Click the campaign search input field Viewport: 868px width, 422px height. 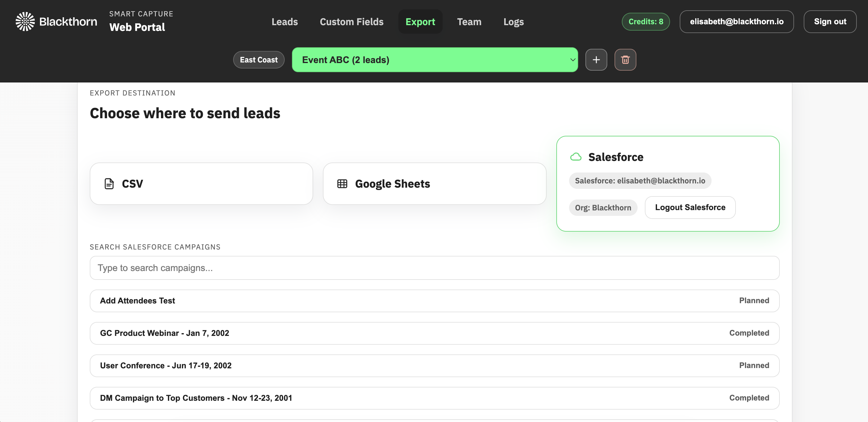(434, 268)
